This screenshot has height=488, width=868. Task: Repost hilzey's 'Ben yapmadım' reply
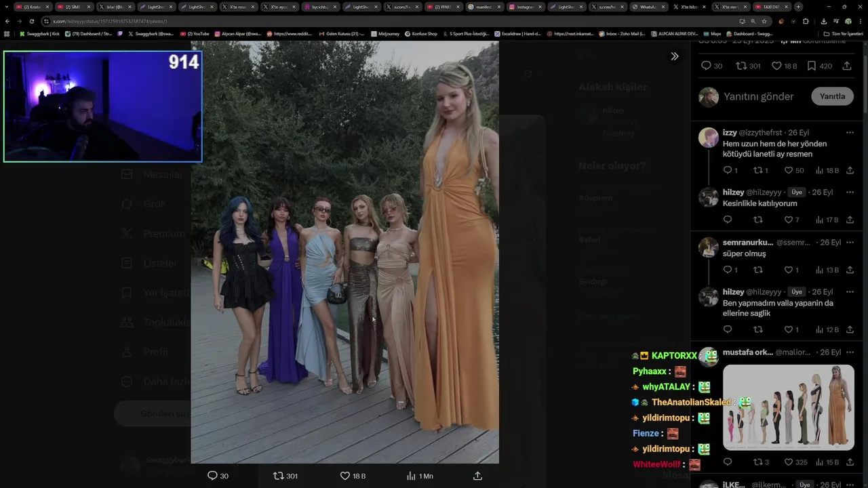click(x=758, y=329)
